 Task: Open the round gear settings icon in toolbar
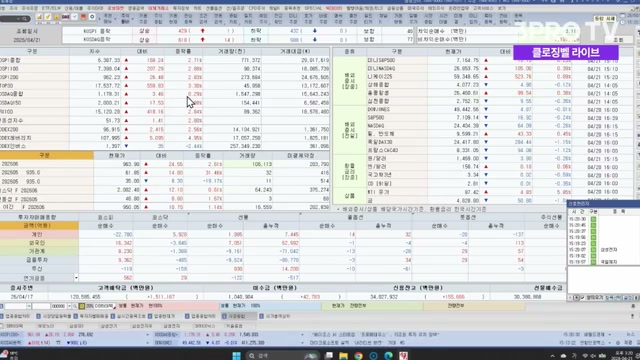(x=92, y=17)
